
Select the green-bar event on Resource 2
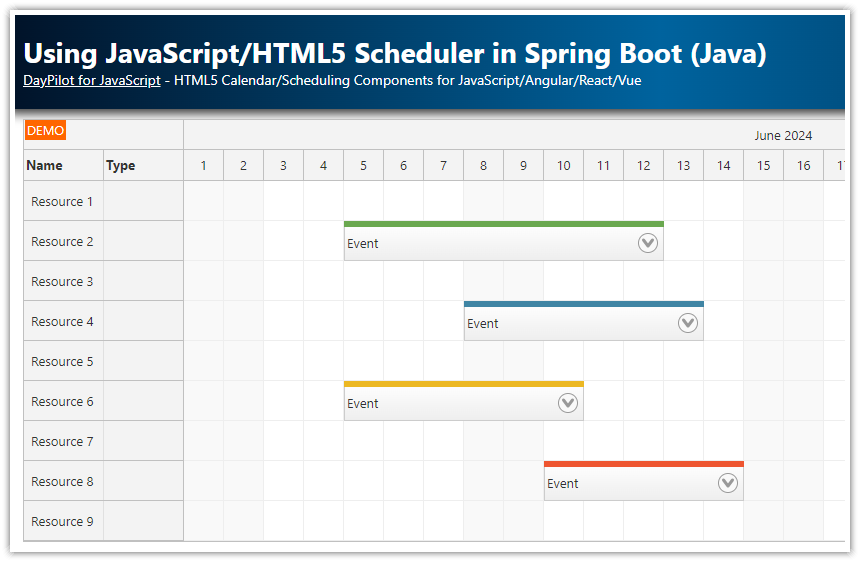(x=480, y=243)
